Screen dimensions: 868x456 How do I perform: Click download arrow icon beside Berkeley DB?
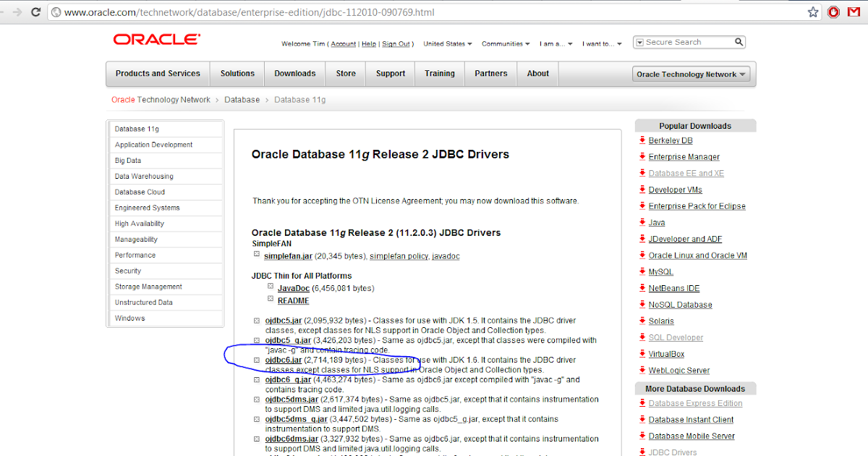(642, 140)
